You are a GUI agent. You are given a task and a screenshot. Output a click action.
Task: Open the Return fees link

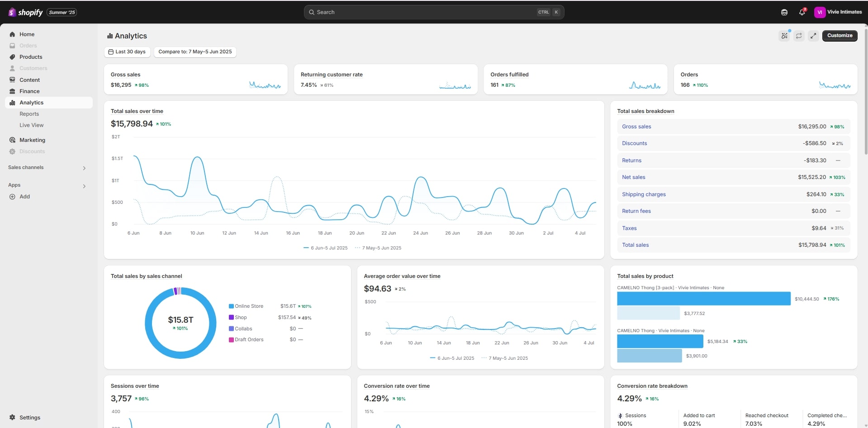tap(636, 211)
